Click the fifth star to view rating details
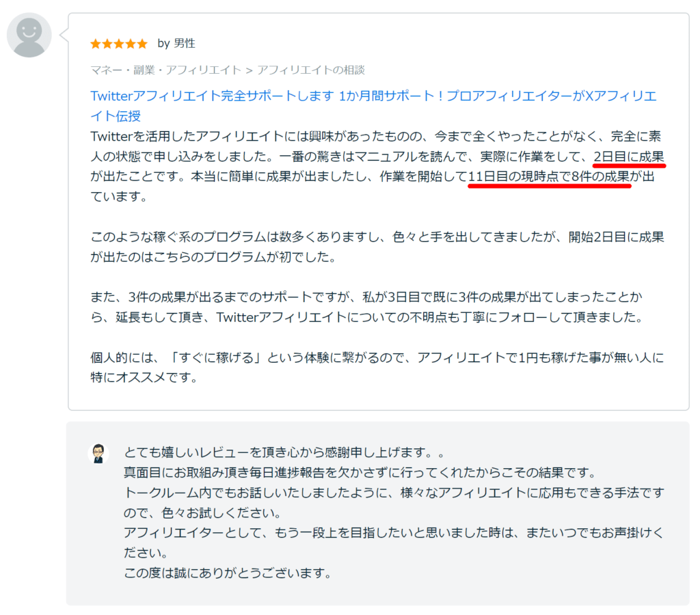The width and height of the screenshot is (700, 615). (142, 43)
